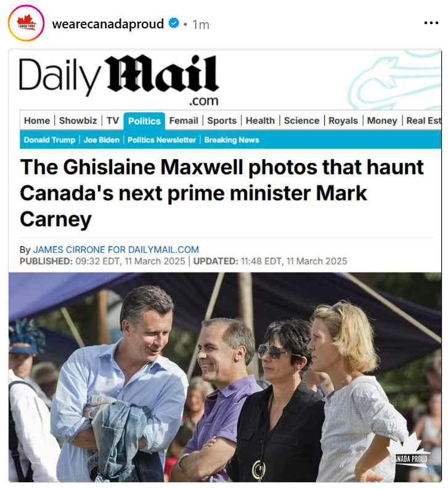Viewport: 448px width, 489px height.
Task: Go to the Home menu item
Action: (x=37, y=121)
